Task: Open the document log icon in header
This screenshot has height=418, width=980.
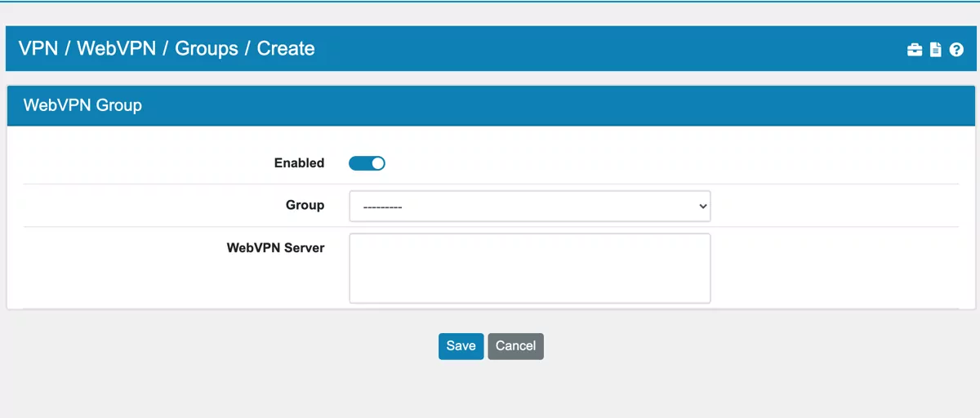Action: [x=936, y=50]
